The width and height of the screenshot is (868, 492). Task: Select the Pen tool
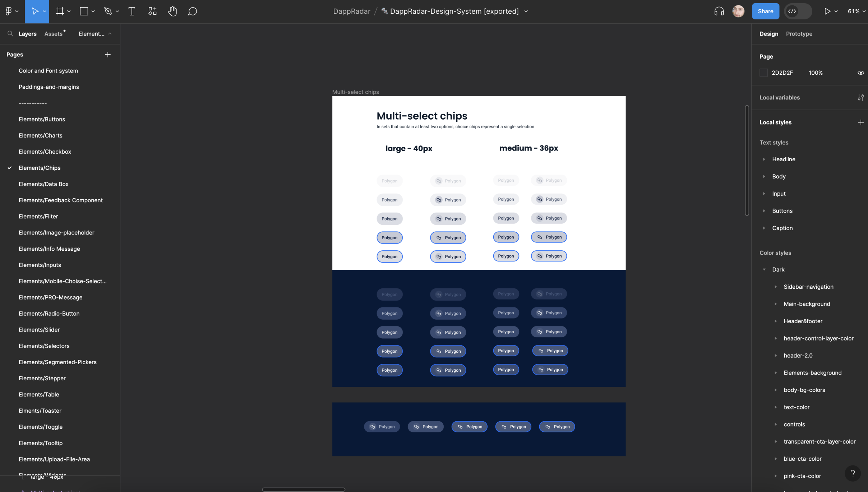(x=108, y=11)
